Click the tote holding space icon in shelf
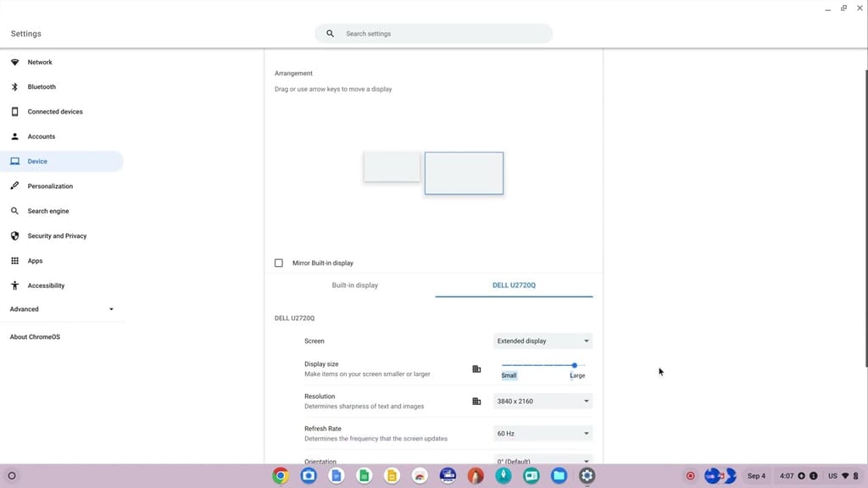The height and width of the screenshot is (488, 868). pos(720,476)
